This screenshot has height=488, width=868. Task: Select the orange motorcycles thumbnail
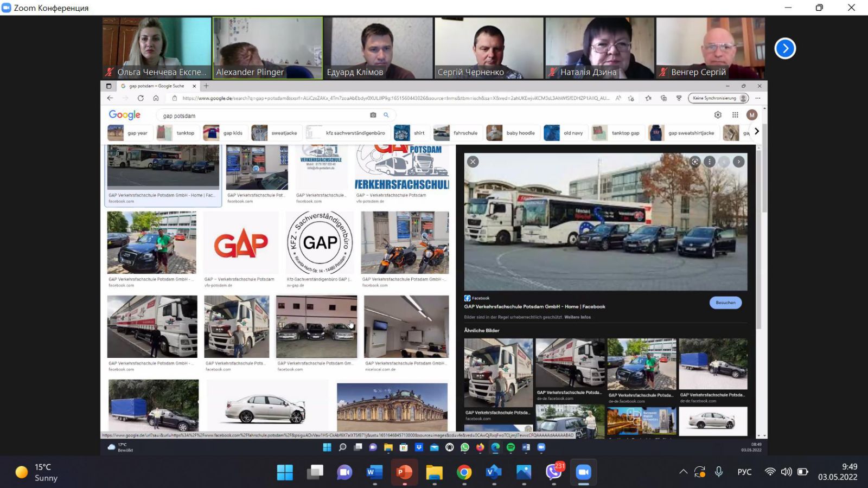(405, 242)
